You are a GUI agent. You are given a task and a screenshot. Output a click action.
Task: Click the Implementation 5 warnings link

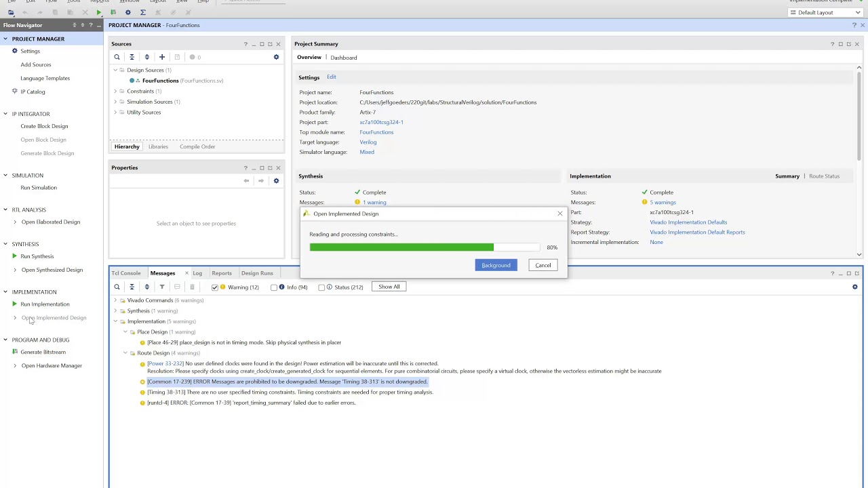[x=663, y=202]
